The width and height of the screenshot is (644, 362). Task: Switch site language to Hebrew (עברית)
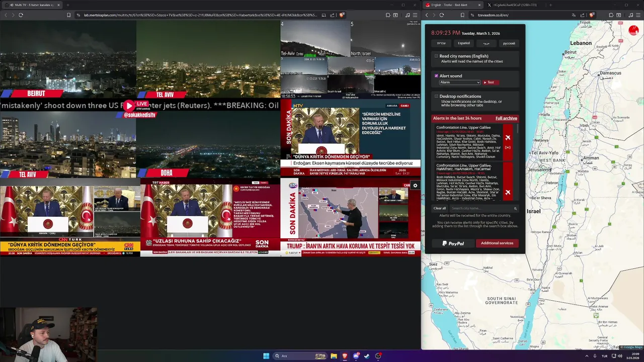click(x=441, y=43)
